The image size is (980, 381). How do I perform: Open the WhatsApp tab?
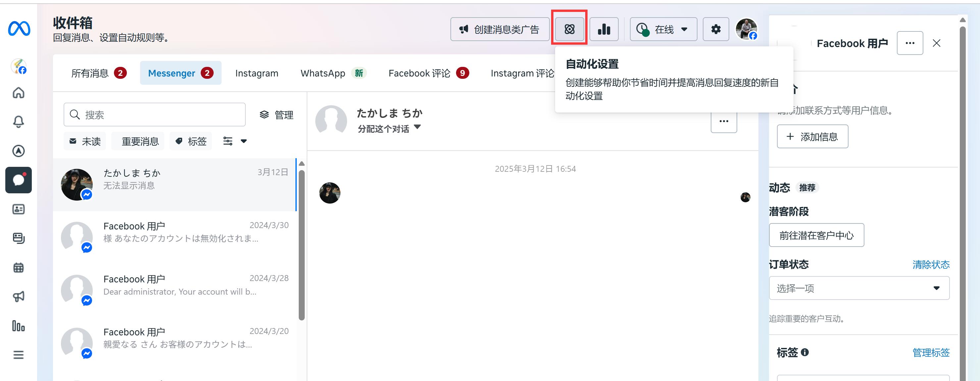[333, 72]
